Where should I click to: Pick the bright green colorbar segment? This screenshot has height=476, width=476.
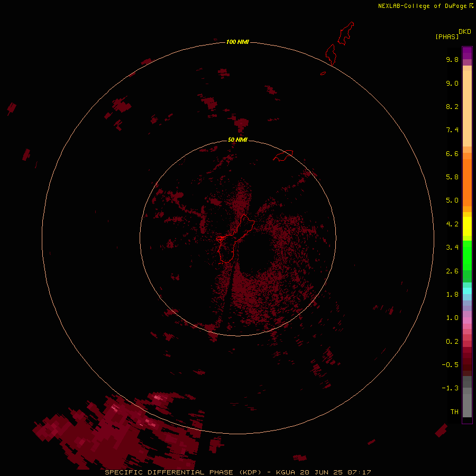tap(467, 255)
